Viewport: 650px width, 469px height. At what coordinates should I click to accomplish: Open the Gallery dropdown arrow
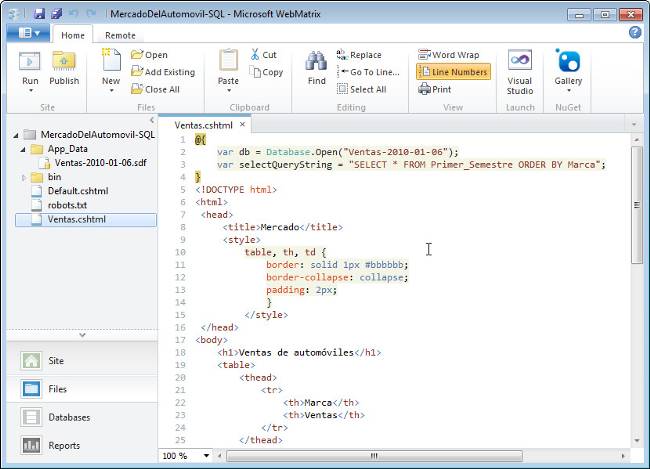569,90
